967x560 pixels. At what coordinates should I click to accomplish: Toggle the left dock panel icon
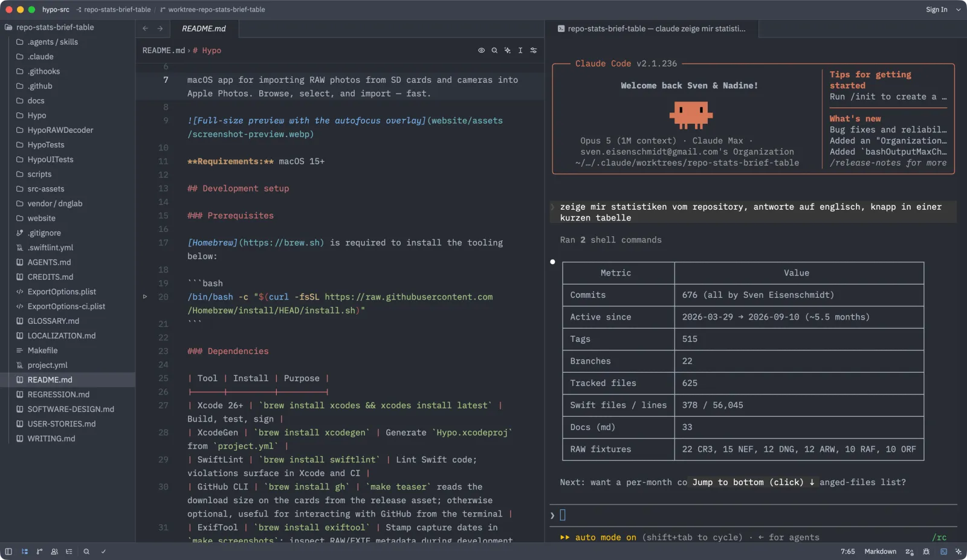8,552
